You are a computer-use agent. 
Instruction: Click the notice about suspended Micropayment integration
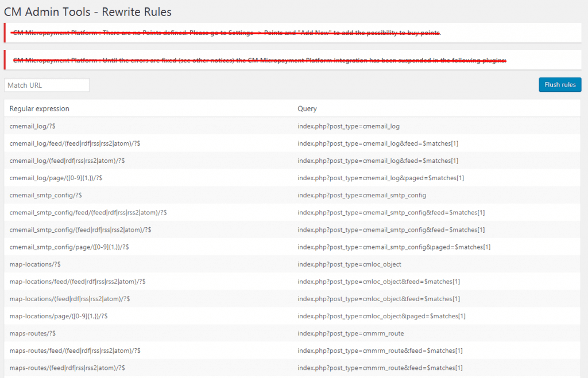point(260,60)
